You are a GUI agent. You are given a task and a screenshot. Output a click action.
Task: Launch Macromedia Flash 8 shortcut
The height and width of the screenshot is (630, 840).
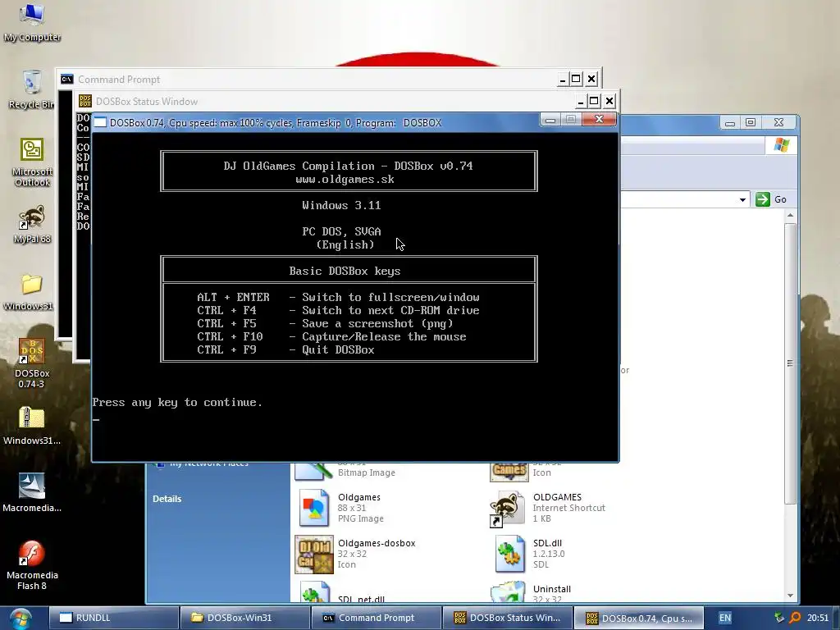pyautogui.click(x=32, y=565)
